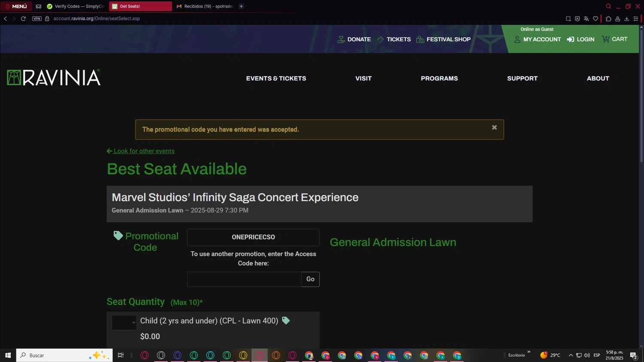Add page to bookmarks with heart icon
The height and width of the screenshot is (362, 644).
click(595, 18)
